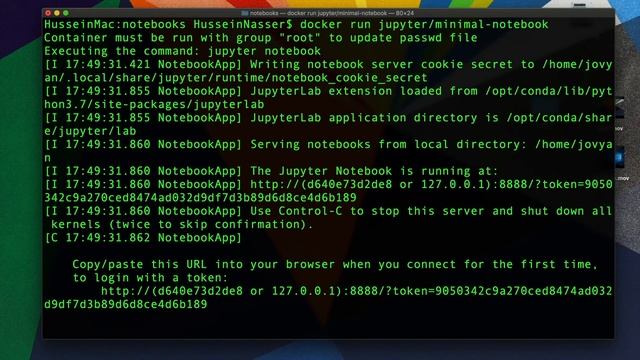Click the indented URL below "to login with a token:"
Image resolution: width=640 pixels, height=360 pixels.
coord(357,291)
